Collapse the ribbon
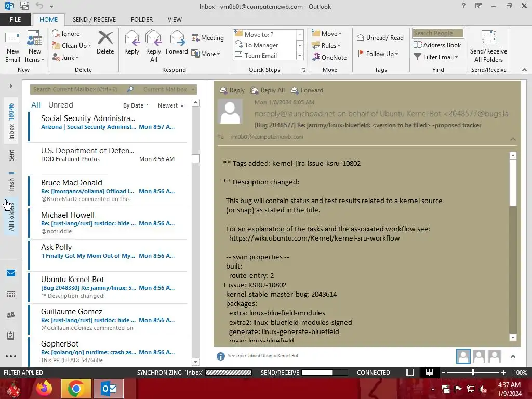 point(524,70)
